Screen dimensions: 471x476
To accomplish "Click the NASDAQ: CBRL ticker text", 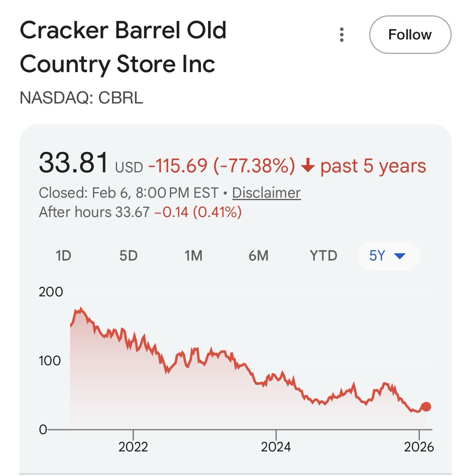I will coord(81,98).
